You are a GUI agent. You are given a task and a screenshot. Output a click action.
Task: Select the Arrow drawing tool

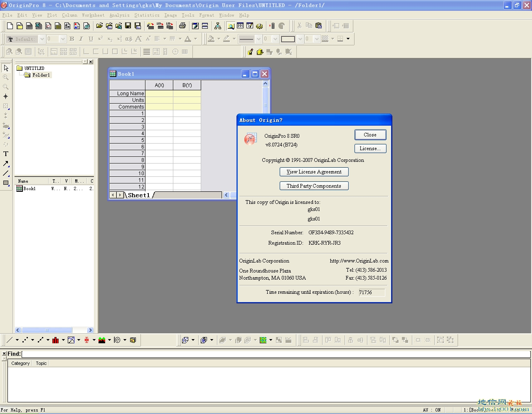[x=6, y=164]
